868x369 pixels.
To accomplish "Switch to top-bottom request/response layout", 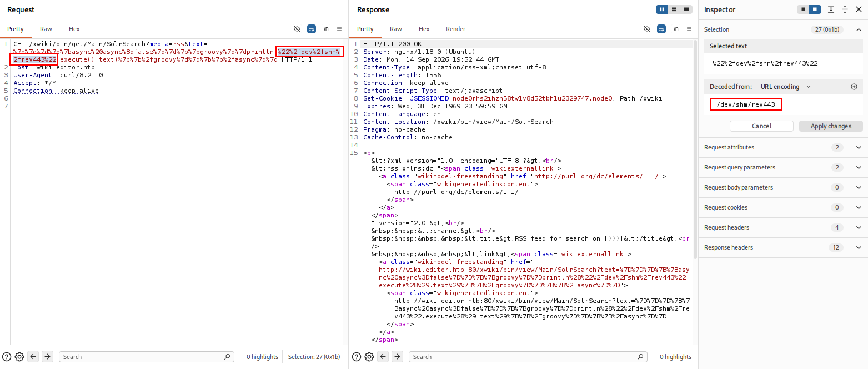I will [674, 9].
